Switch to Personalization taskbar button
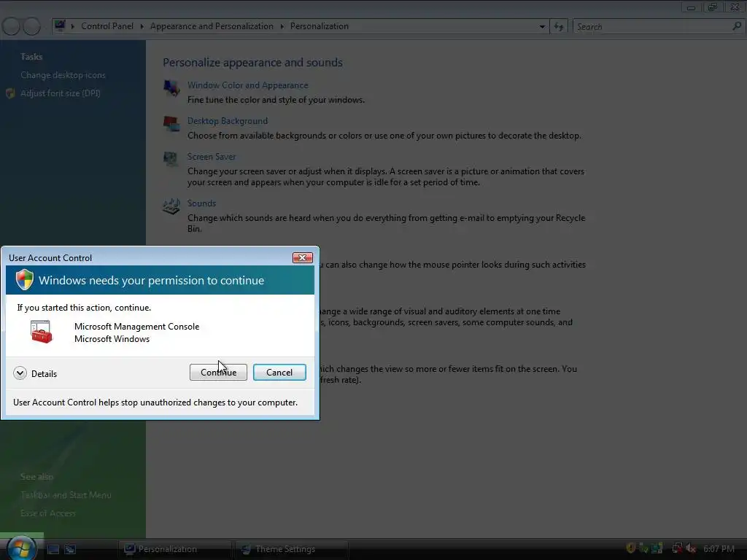The height and width of the screenshot is (560, 747). tap(174, 549)
